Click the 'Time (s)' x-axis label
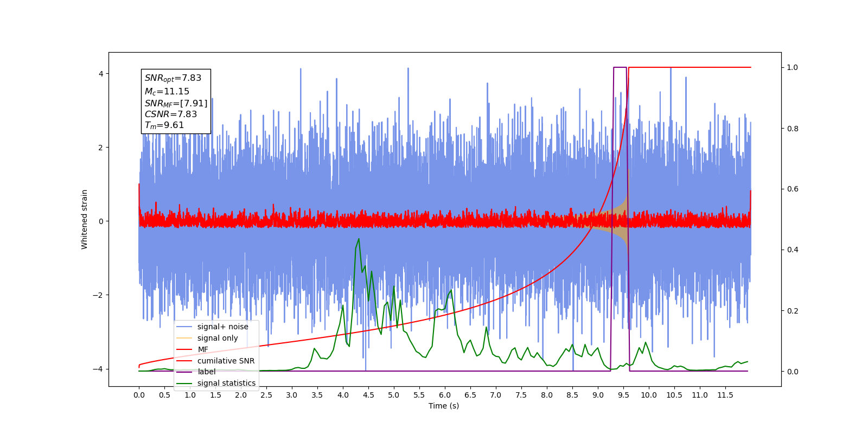Image resolution: width=868 pixels, height=434 pixels. [444, 406]
